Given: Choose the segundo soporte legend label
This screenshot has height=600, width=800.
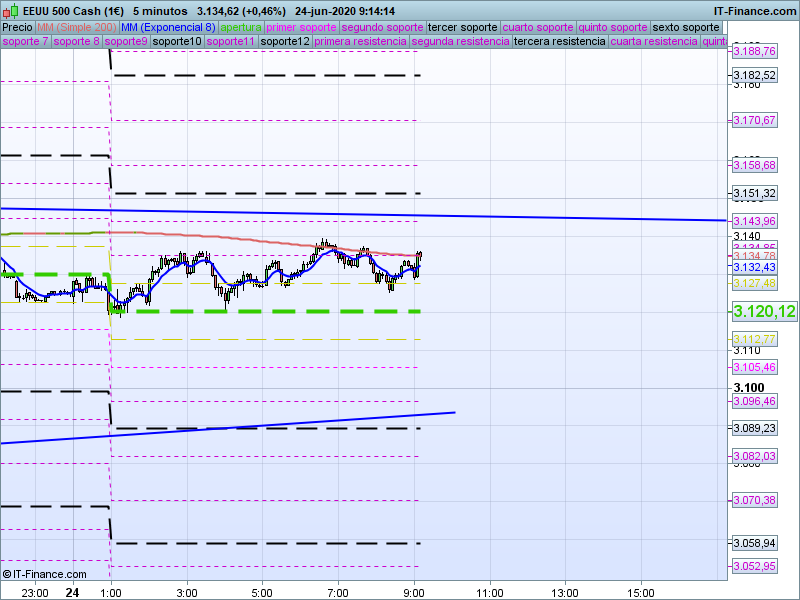Looking at the screenshot, I should pos(382,27).
